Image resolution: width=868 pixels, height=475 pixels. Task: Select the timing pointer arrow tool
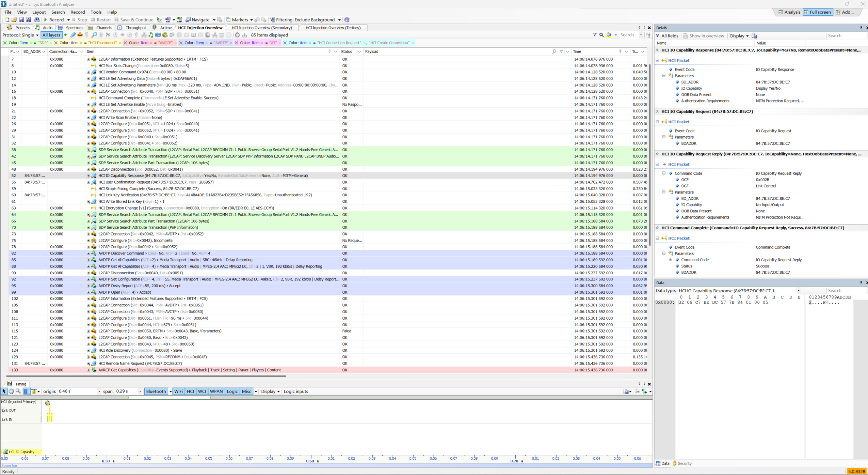pos(4,391)
